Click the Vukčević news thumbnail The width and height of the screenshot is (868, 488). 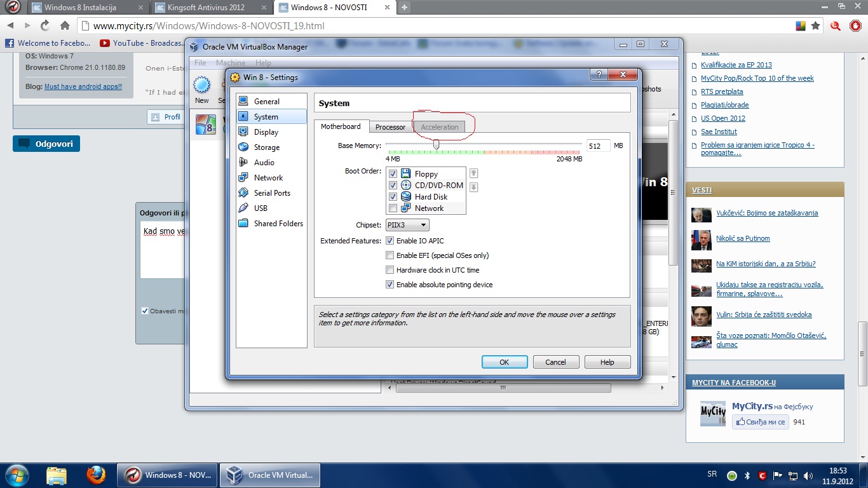(x=702, y=215)
